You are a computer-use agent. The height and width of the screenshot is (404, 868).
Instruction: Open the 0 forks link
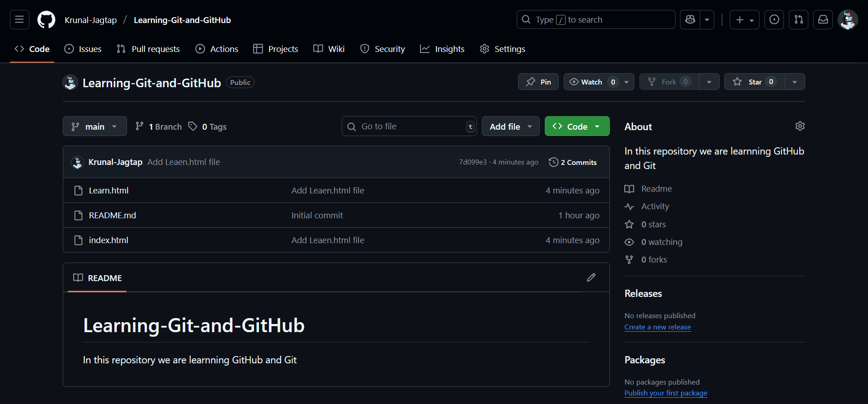[x=646, y=259]
